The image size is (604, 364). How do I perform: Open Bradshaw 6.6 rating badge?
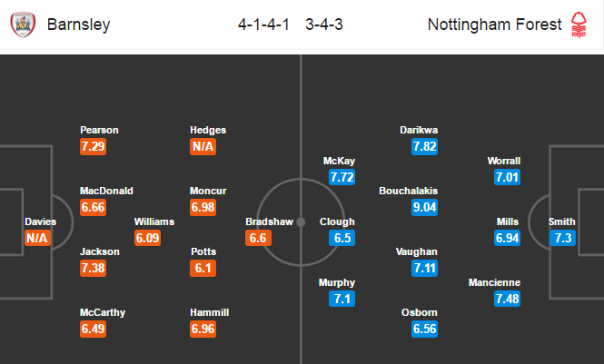258,238
